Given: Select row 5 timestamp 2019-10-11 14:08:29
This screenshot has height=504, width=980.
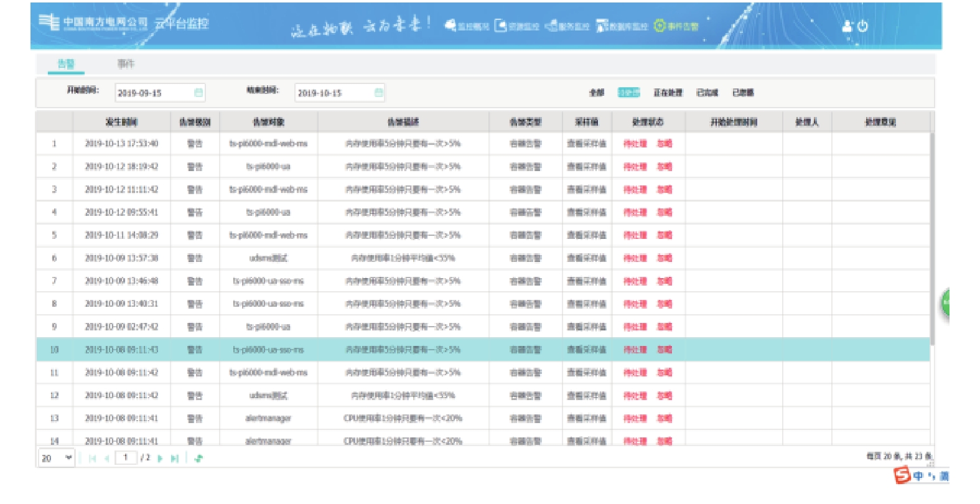Looking at the screenshot, I should pyautogui.click(x=121, y=235).
